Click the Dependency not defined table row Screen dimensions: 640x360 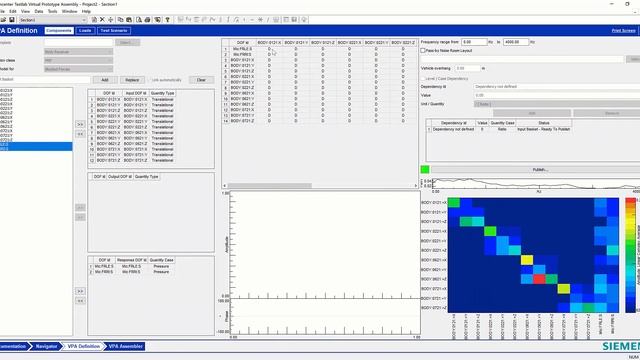[499, 129]
